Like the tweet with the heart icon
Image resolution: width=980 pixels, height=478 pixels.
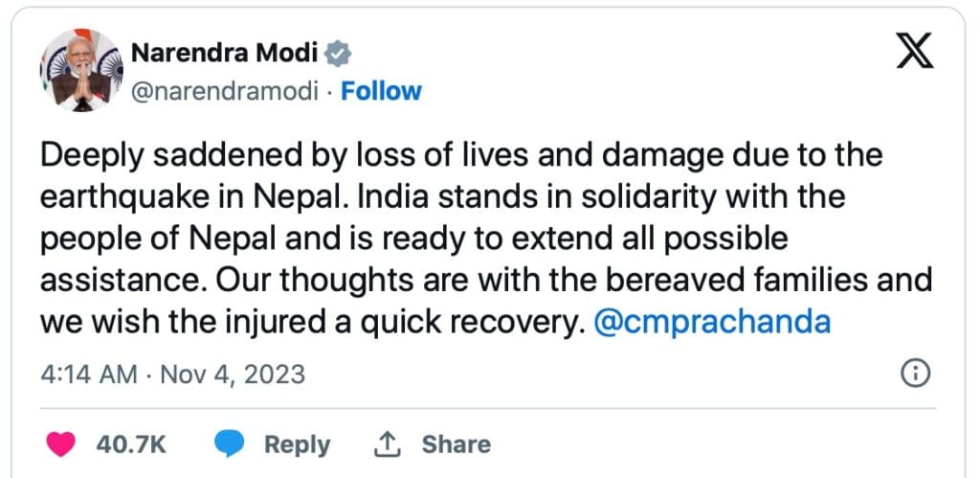coord(60,444)
